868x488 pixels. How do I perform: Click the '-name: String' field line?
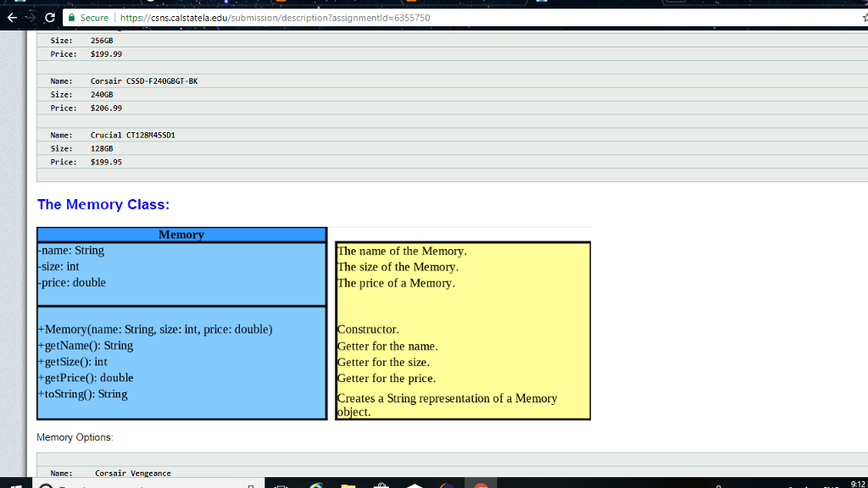(71, 250)
